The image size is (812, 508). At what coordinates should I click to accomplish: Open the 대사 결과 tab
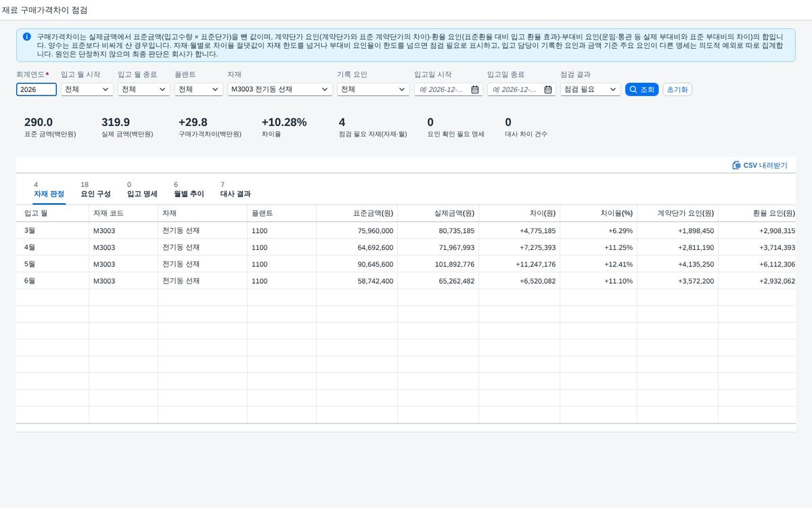tap(235, 194)
